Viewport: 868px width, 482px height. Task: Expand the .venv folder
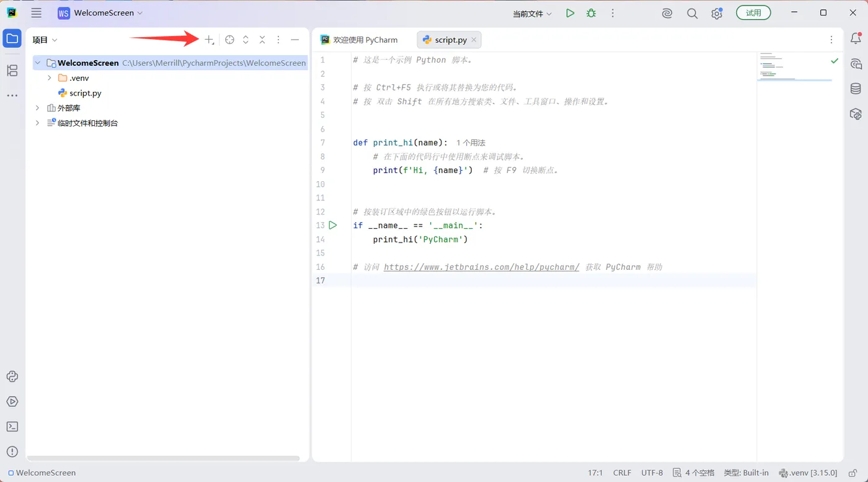[x=50, y=78]
